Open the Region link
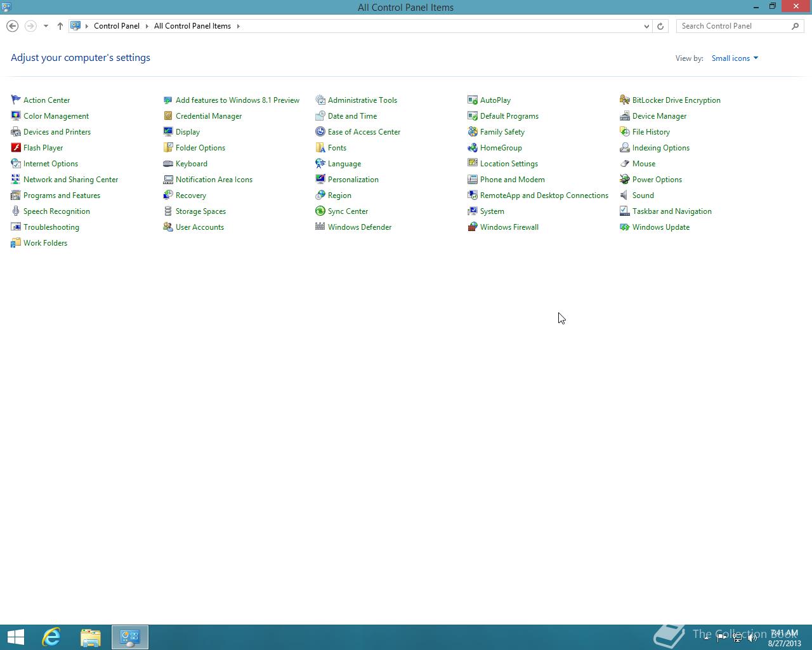Viewport: 812px width, 650px height. click(339, 196)
